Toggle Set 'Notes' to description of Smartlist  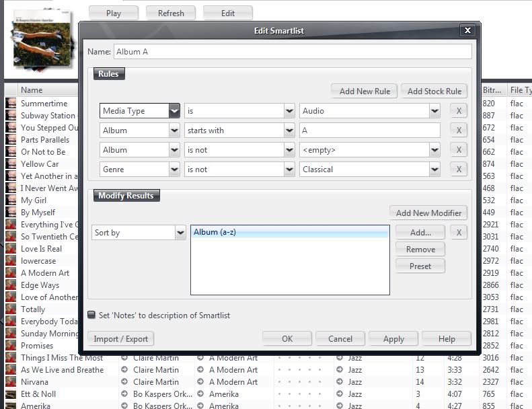[91, 315]
